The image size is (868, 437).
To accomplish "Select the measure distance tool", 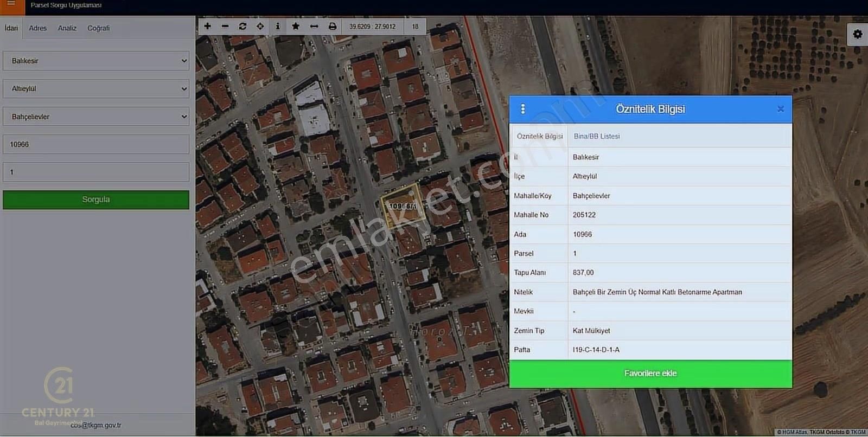I will [314, 26].
